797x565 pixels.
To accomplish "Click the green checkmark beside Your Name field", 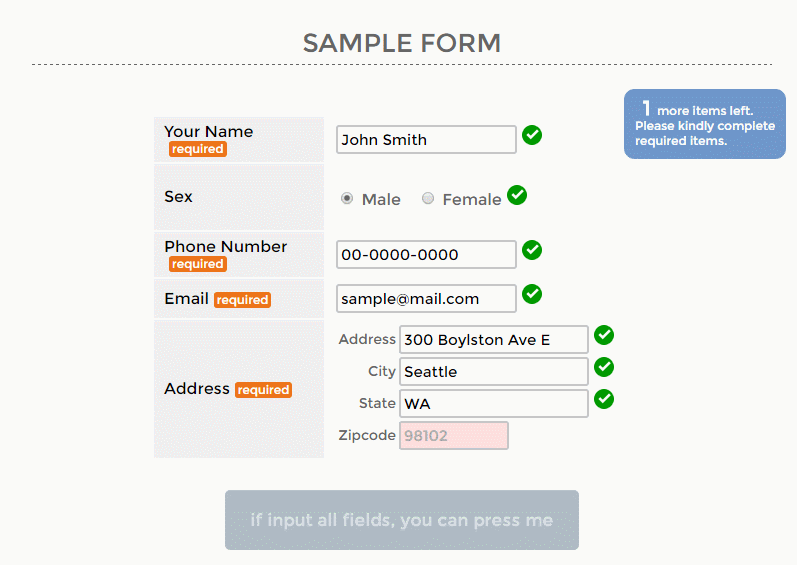I will pyautogui.click(x=532, y=135).
